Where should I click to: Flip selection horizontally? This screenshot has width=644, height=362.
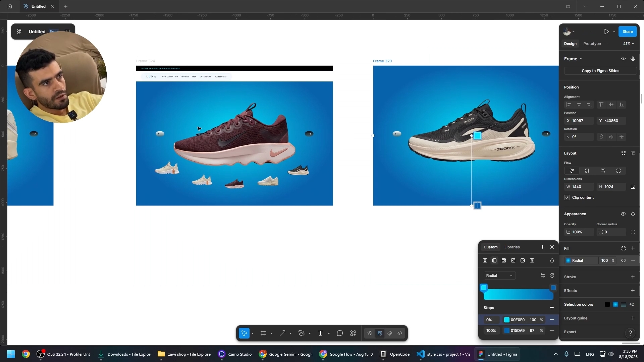(611, 137)
